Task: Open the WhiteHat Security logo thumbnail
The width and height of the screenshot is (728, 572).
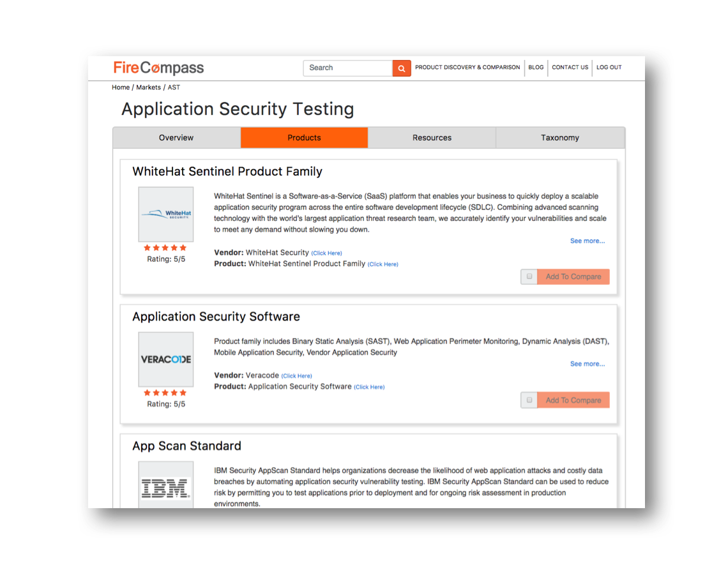Action: pyautogui.click(x=166, y=214)
